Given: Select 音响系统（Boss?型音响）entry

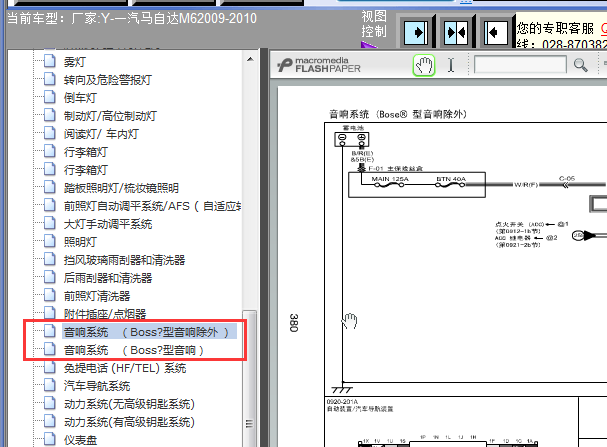Looking at the screenshot, I should tap(134, 350).
